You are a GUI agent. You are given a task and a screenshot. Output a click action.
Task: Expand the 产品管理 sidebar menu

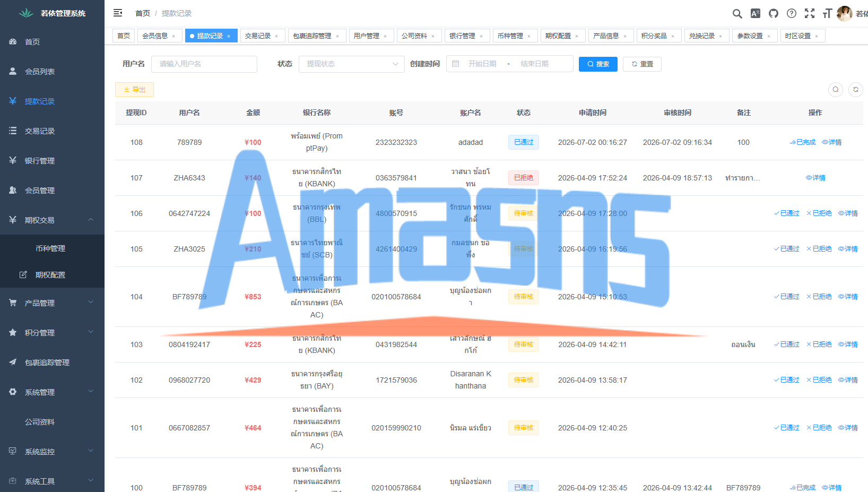[52, 303]
